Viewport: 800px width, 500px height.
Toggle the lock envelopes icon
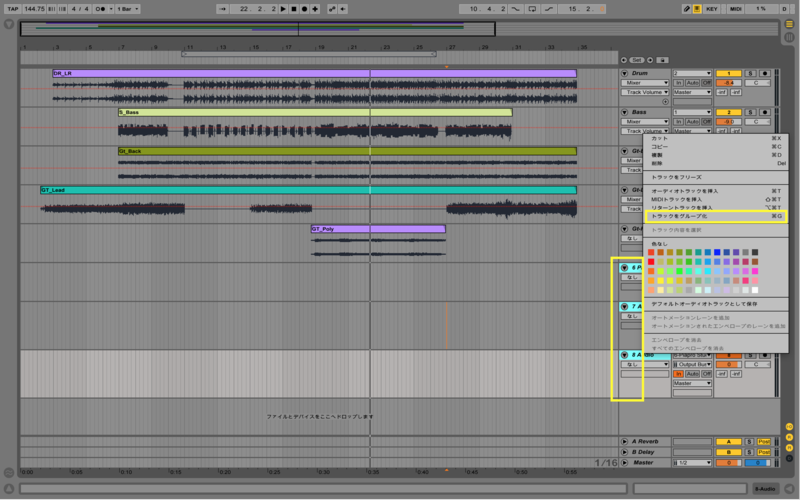662,60
